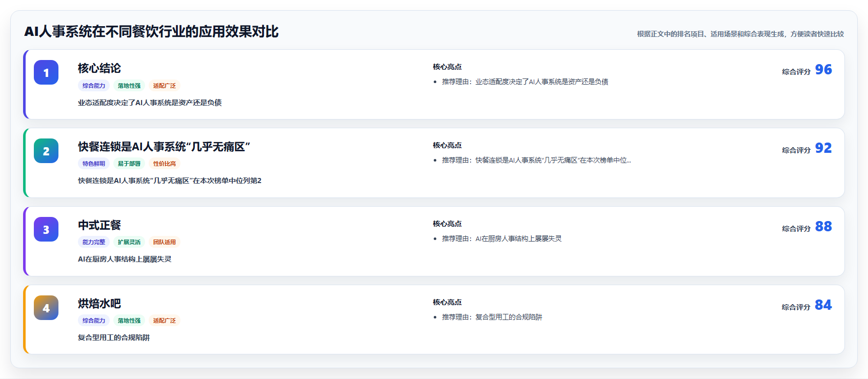
Task: Click 推荐理由 bullet about 业态适配度
Action: pyautogui.click(x=525, y=82)
